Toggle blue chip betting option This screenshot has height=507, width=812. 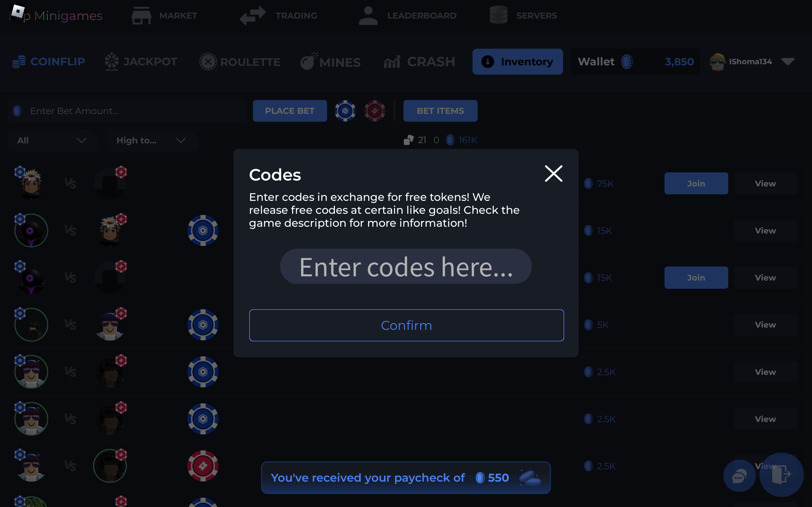345,111
